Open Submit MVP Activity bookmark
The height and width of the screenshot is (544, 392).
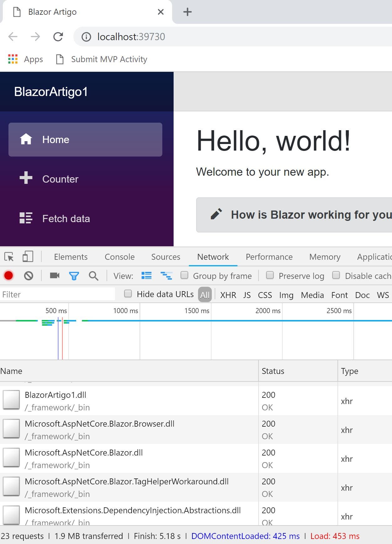point(101,59)
